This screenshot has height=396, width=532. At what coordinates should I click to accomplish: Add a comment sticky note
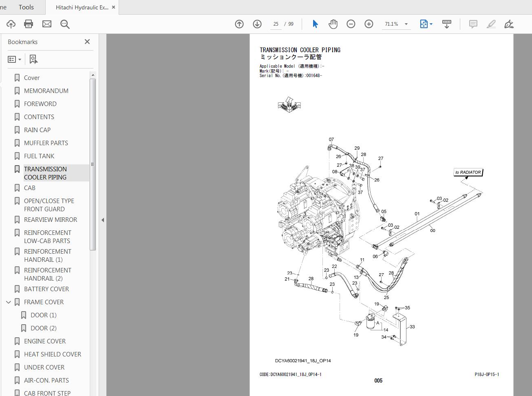click(473, 24)
